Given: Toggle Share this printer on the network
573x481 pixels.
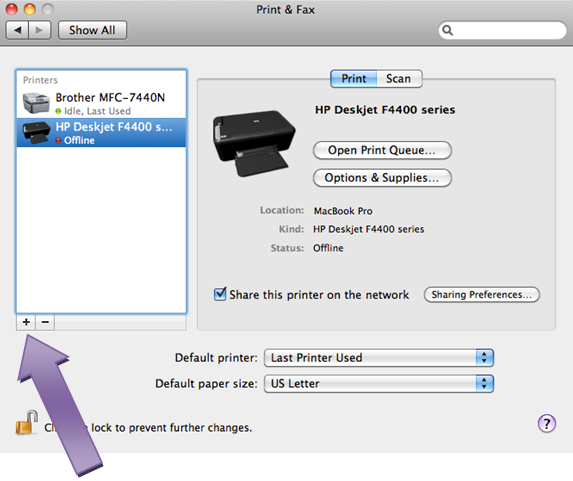Looking at the screenshot, I should pos(220,294).
